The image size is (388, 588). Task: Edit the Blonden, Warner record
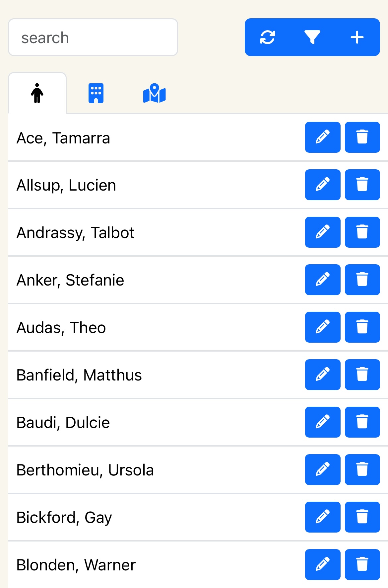pos(323,564)
